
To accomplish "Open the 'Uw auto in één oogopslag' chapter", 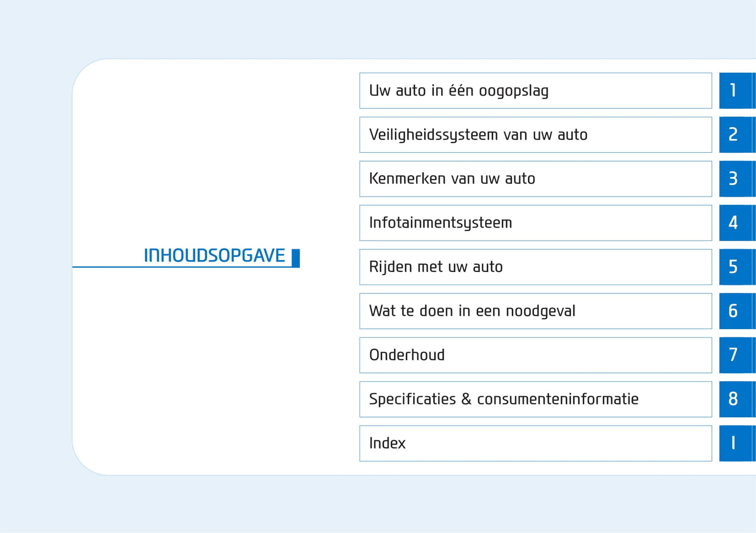I will [535, 91].
